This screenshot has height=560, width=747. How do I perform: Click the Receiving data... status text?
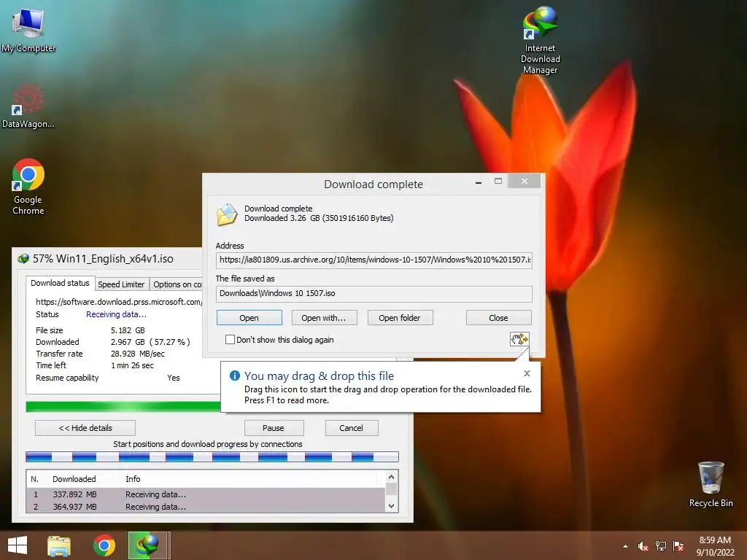pyautogui.click(x=116, y=314)
